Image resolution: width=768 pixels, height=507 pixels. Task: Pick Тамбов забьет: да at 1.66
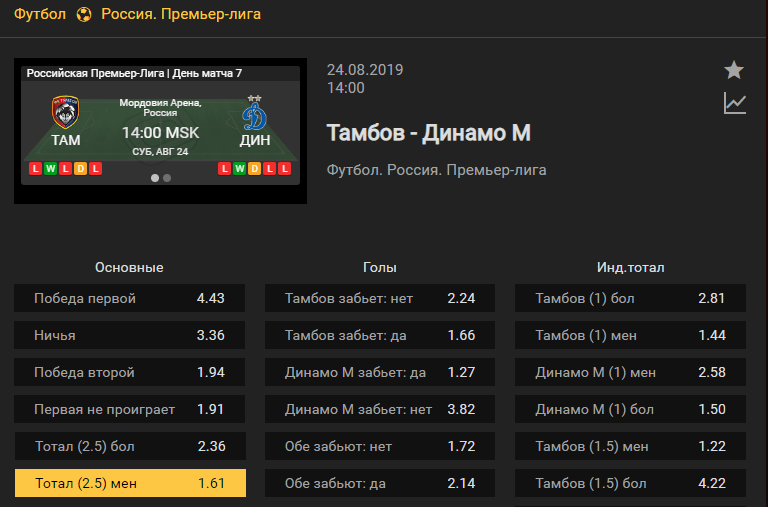pyautogui.click(x=380, y=335)
